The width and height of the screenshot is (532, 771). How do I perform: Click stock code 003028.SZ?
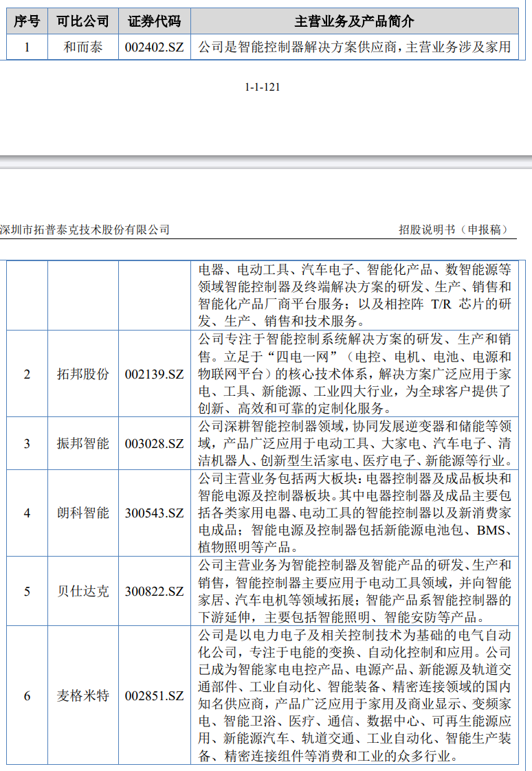[x=154, y=444]
